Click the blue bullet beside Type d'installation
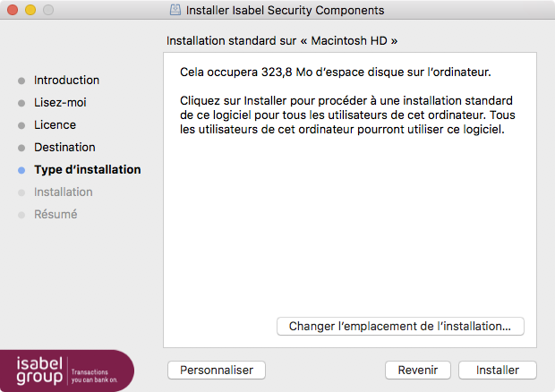 21,170
